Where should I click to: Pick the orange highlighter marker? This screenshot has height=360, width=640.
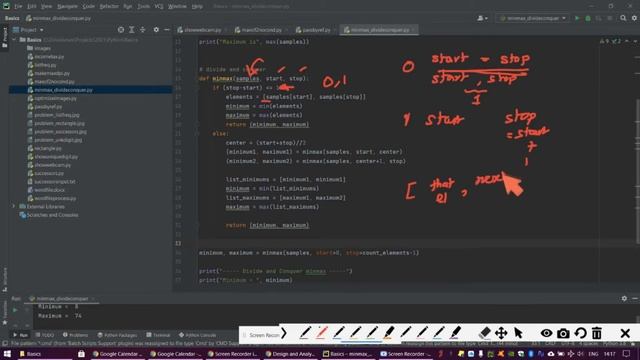click(389, 333)
